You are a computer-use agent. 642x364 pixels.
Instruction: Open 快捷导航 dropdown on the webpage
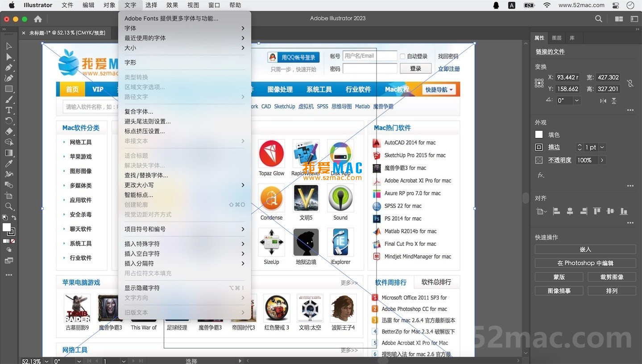click(439, 90)
